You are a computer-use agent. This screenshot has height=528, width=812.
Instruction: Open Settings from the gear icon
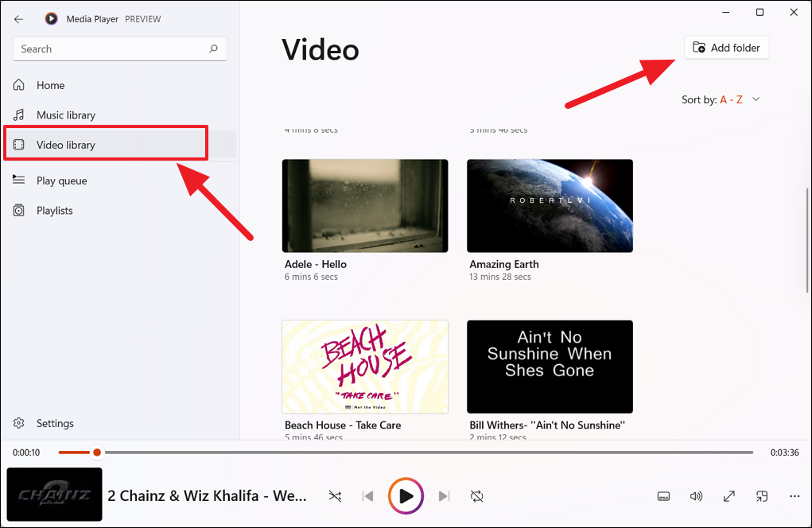(44, 423)
